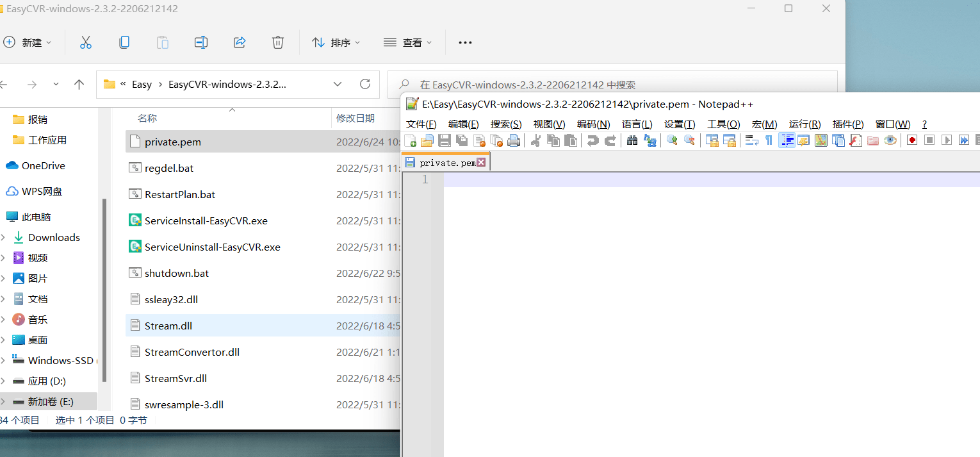Open 搜索(S) menu in Notepad++
Image resolution: width=980 pixels, height=457 pixels.
(x=506, y=124)
